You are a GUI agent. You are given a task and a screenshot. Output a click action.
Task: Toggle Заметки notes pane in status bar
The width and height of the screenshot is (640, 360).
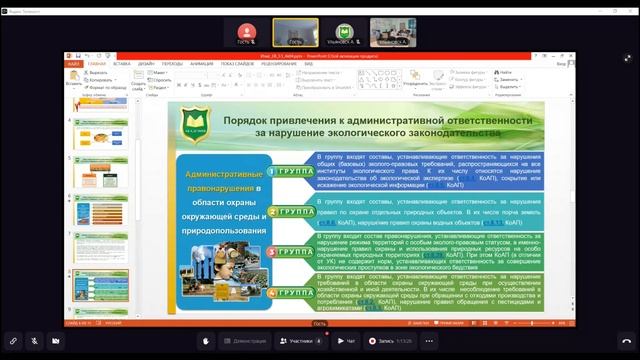pos(418,323)
